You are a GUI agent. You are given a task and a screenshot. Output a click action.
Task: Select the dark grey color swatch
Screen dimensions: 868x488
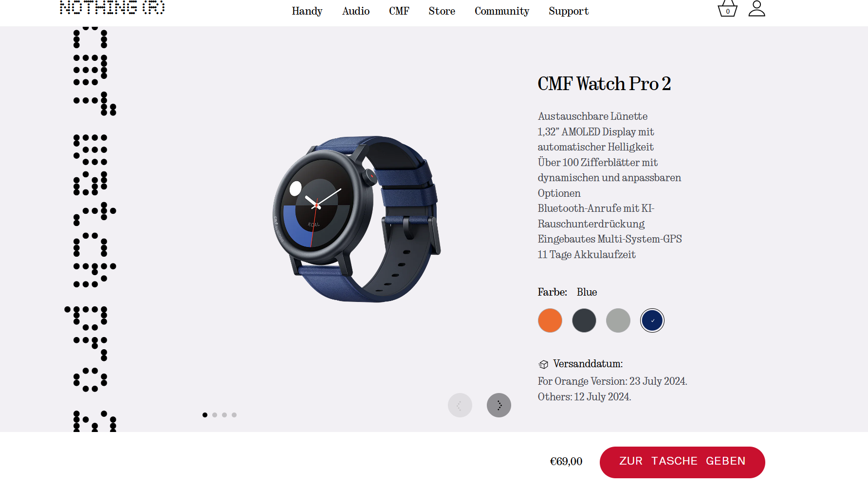pos(584,320)
